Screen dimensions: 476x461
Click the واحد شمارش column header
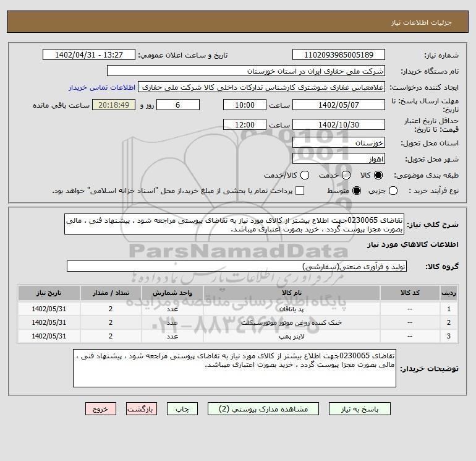(x=172, y=293)
